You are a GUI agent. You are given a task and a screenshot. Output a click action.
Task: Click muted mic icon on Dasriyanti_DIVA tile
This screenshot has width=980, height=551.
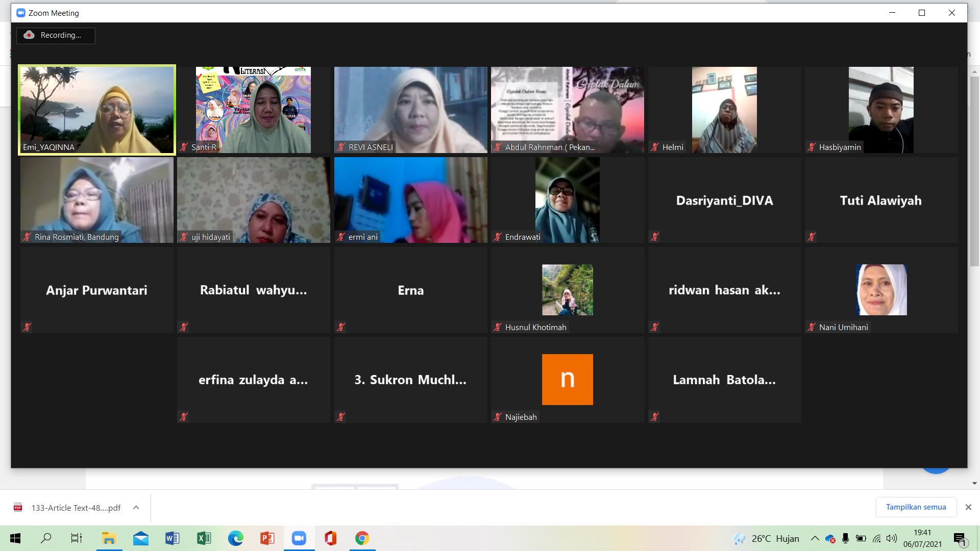tap(655, 237)
